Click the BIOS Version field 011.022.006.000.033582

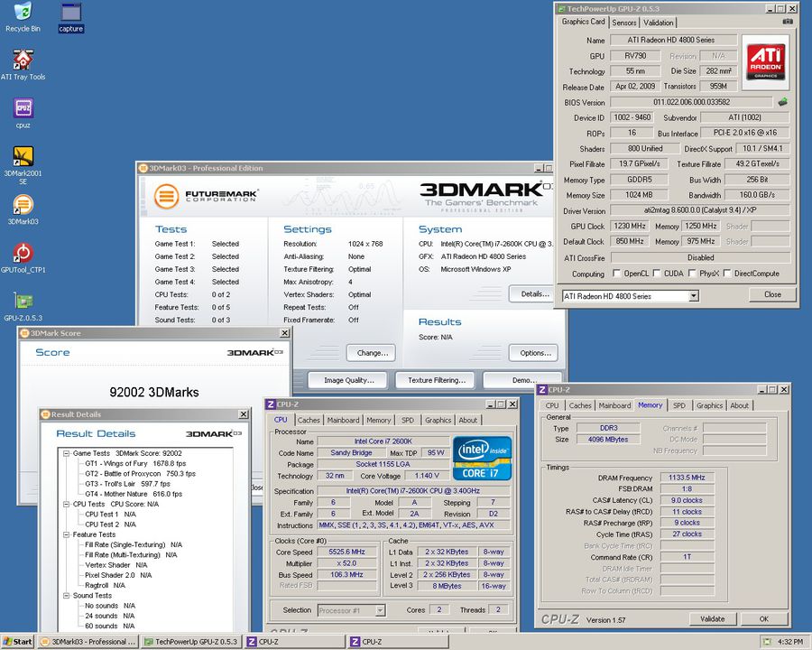pyautogui.click(x=692, y=102)
